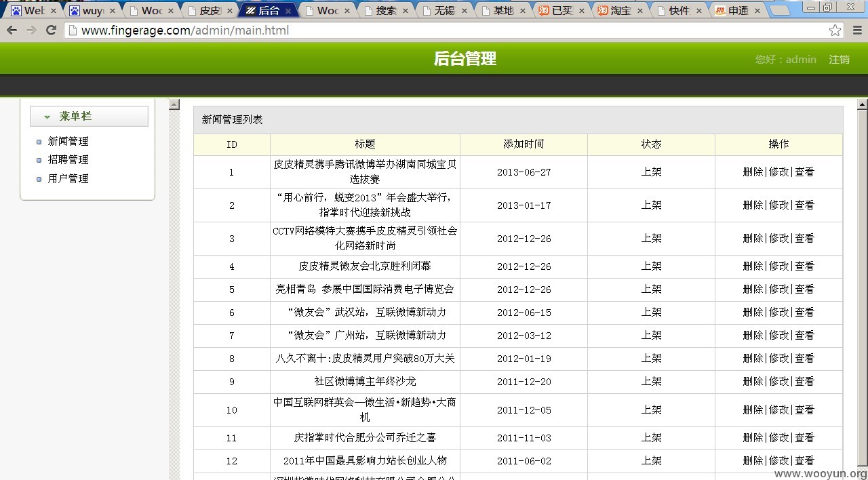Click the 添加时间 column header
Viewport: 868px width, 480px height.
click(524, 144)
